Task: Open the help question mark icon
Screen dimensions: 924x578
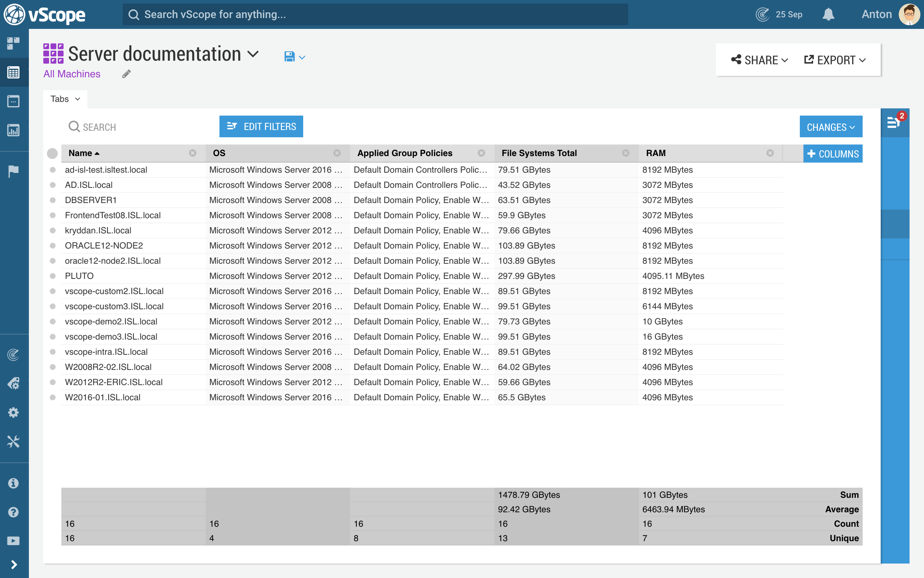Action: (13, 512)
